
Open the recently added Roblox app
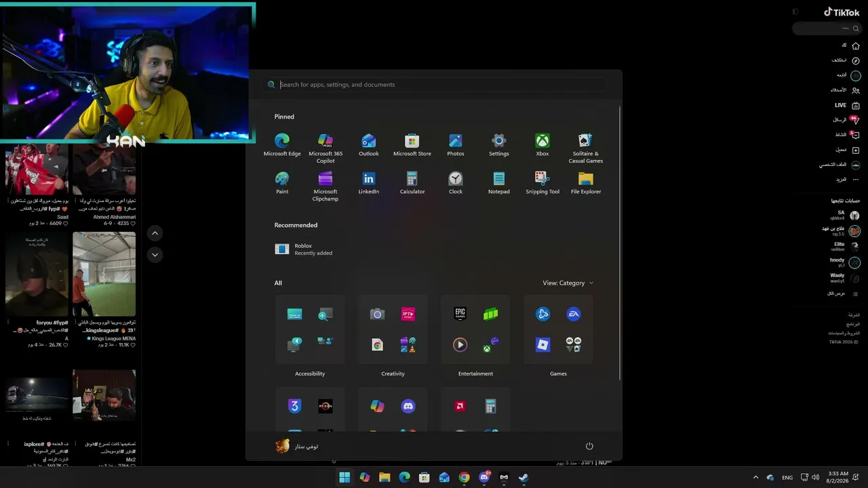pos(304,249)
